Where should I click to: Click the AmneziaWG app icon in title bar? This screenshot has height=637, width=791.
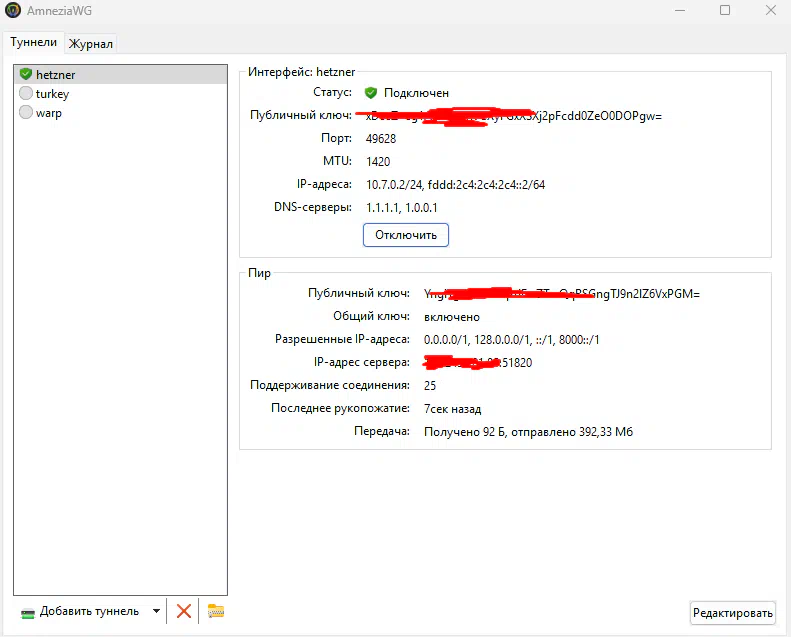13,10
